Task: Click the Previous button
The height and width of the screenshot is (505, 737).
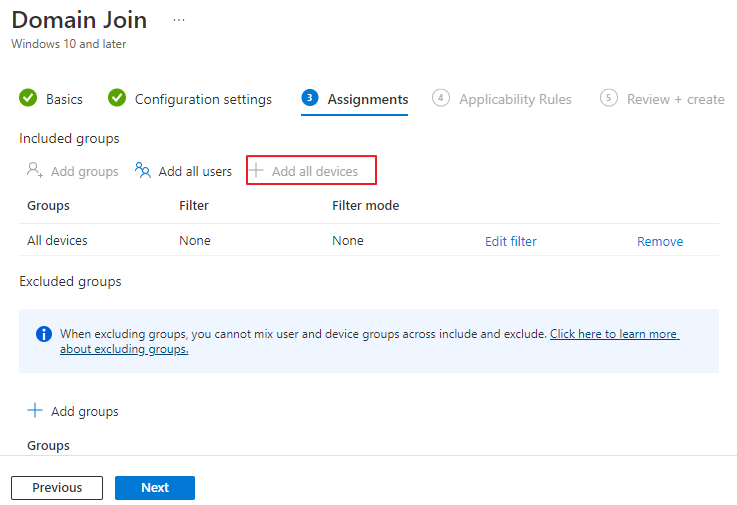Action: [x=57, y=488]
